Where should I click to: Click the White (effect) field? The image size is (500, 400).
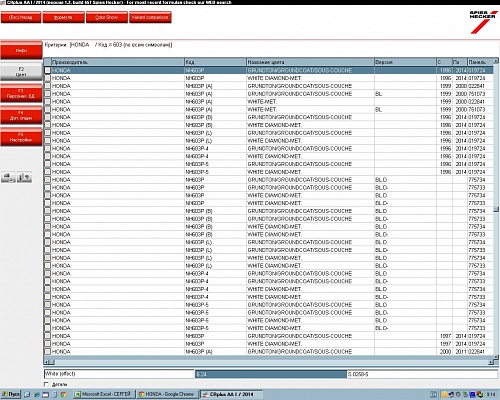click(x=119, y=374)
